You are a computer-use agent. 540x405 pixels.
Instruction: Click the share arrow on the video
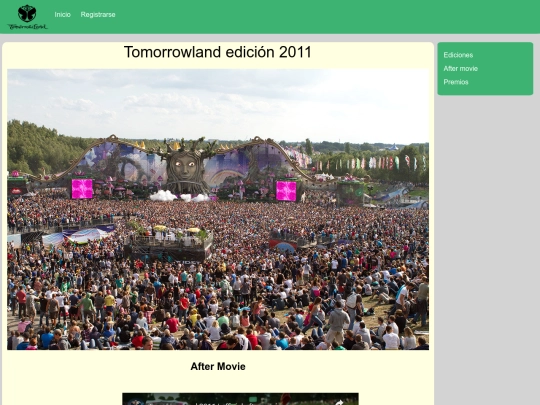click(339, 403)
